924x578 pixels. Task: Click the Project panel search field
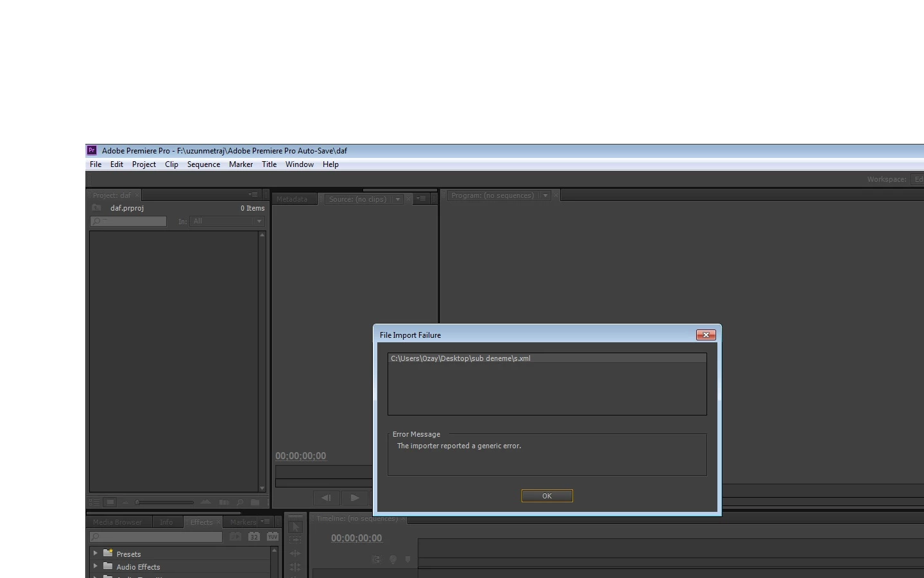[x=128, y=222]
